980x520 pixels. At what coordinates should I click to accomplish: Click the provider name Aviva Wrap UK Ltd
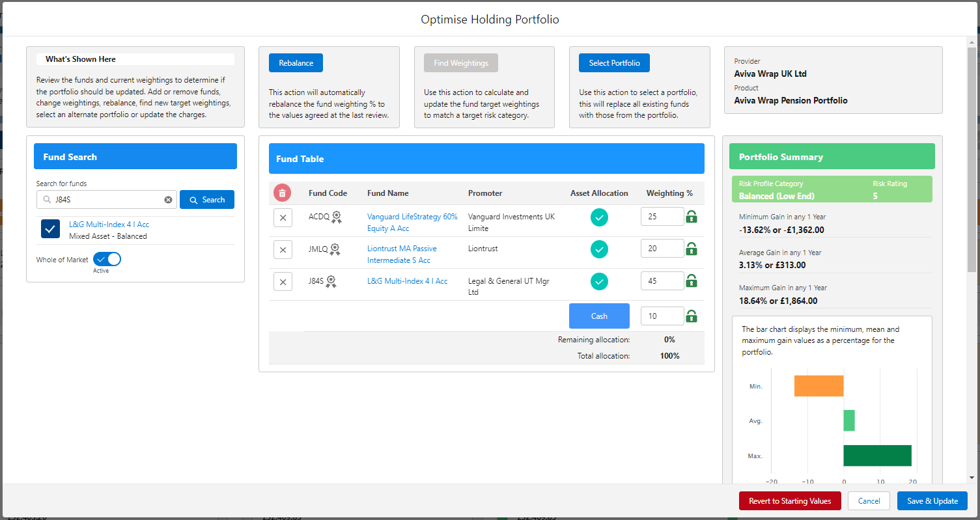[x=770, y=74]
